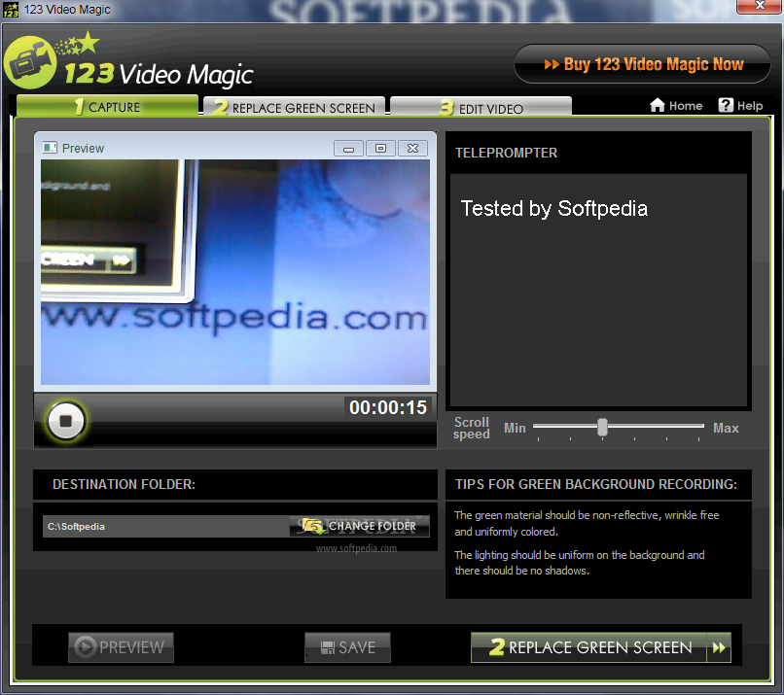This screenshot has width=784, height=695.
Task: Click the TELEPROMPTER heading
Action: (506, 153)
